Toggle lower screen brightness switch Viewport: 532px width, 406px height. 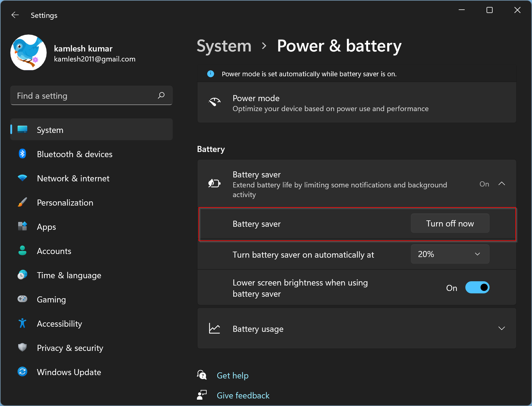click(x=477, y=287)
